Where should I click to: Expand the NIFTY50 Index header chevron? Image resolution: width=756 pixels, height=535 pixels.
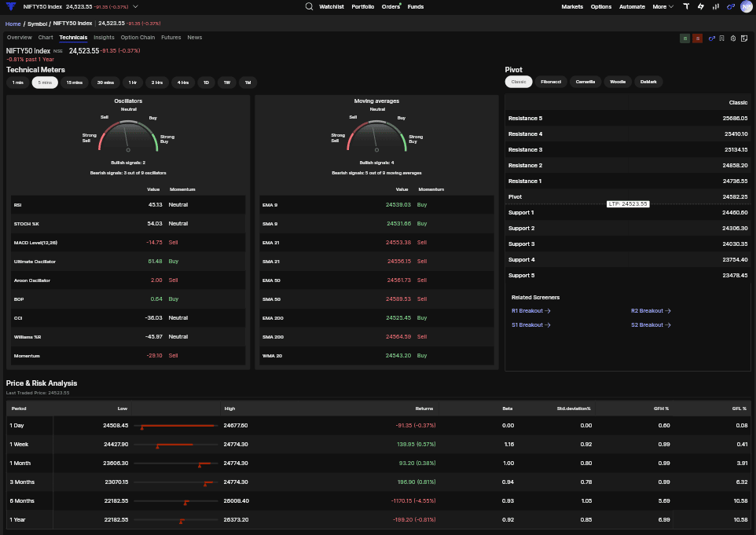135,7
